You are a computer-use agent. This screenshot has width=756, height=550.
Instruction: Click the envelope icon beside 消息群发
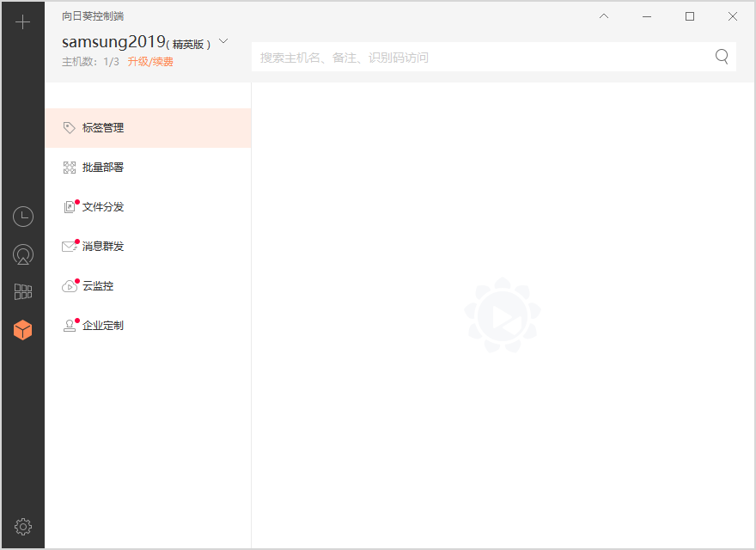tap(70, 247)
